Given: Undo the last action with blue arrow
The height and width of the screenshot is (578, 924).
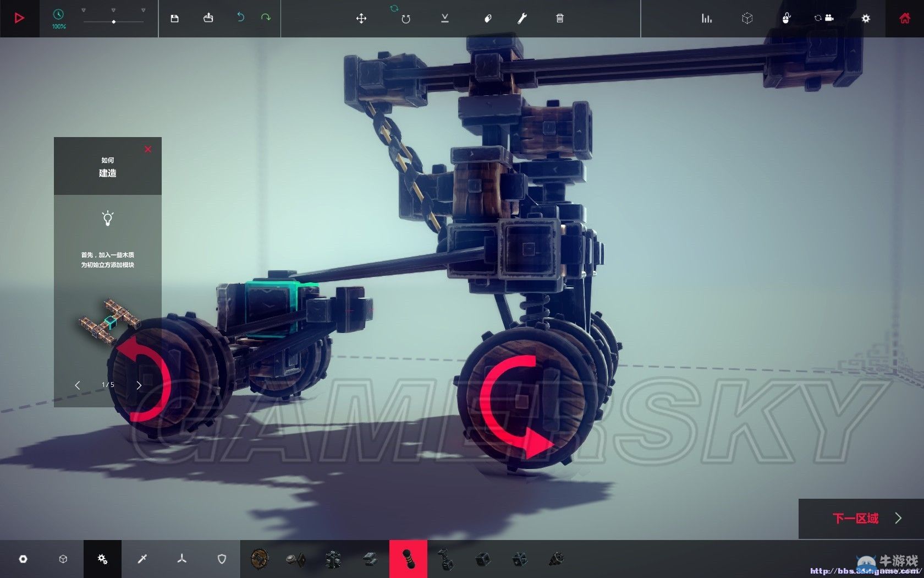Looking at the screenshot, I should (x=240, y=18).
